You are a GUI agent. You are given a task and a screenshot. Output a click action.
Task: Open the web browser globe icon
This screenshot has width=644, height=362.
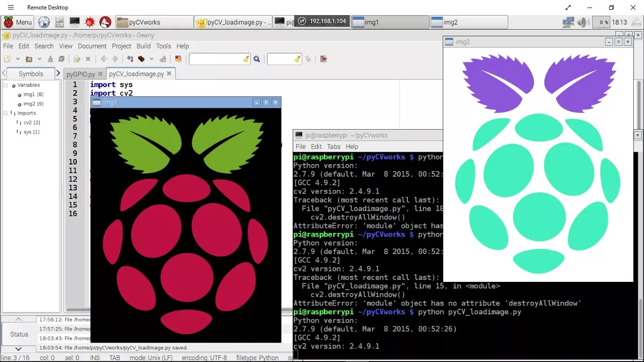(44, 22)
